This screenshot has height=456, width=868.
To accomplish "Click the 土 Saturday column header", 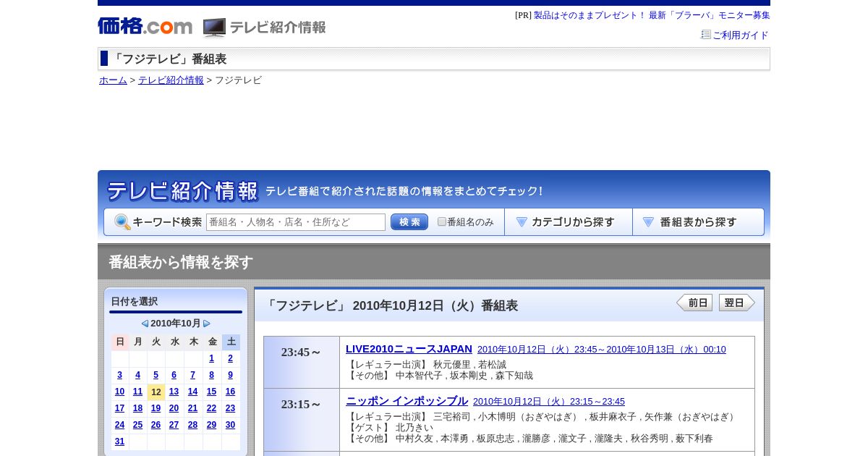I will pyautogui.click(x=231, y=342).
